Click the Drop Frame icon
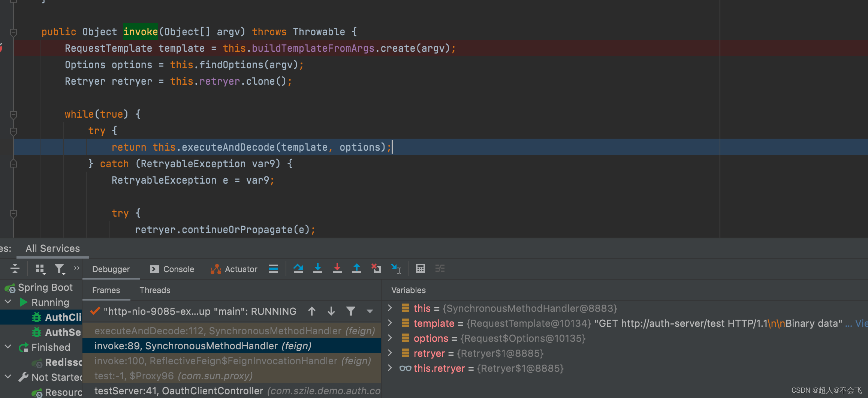This screenshot has width=868, height=398. click(376, 269)
